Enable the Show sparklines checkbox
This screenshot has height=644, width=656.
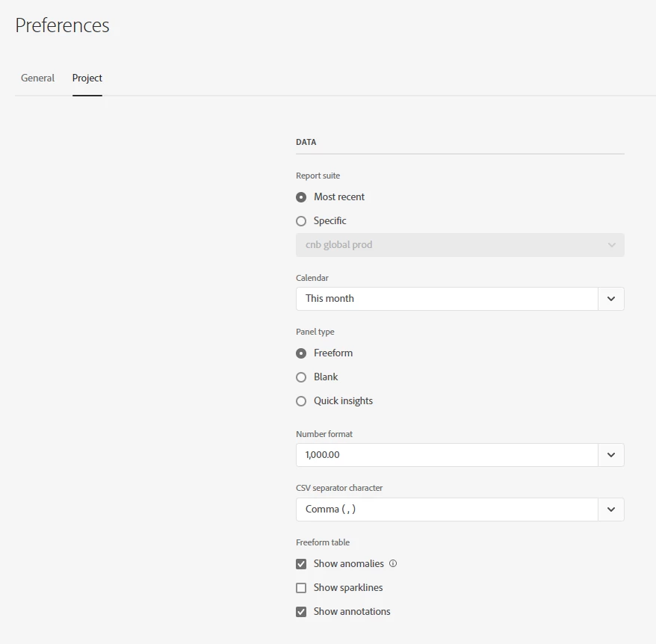pos(301,587)
